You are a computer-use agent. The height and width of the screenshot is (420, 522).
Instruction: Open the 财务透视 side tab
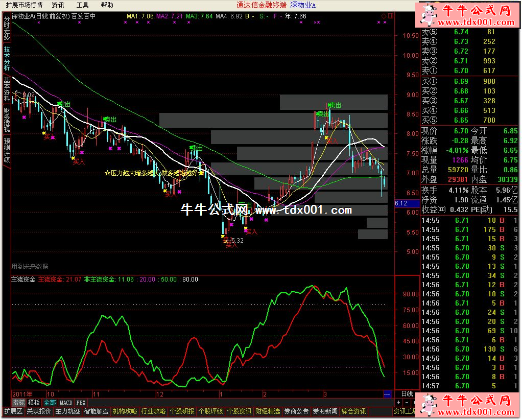[7, 120]
